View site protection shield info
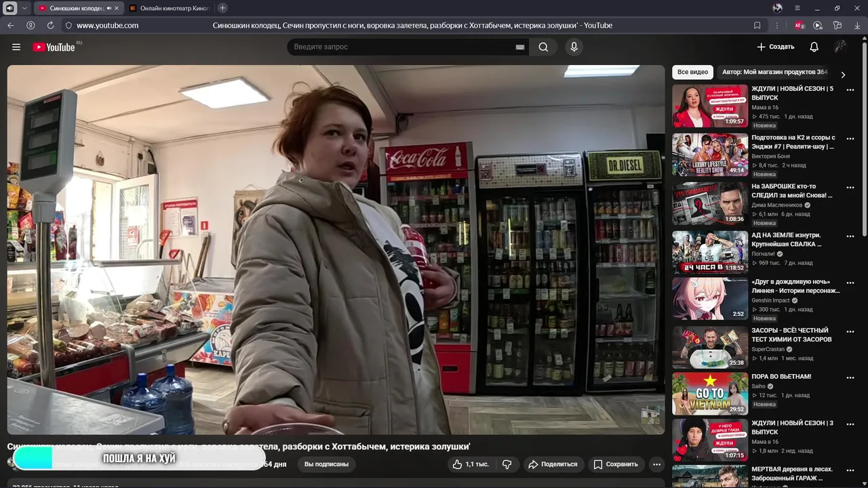 click(68, 25)
